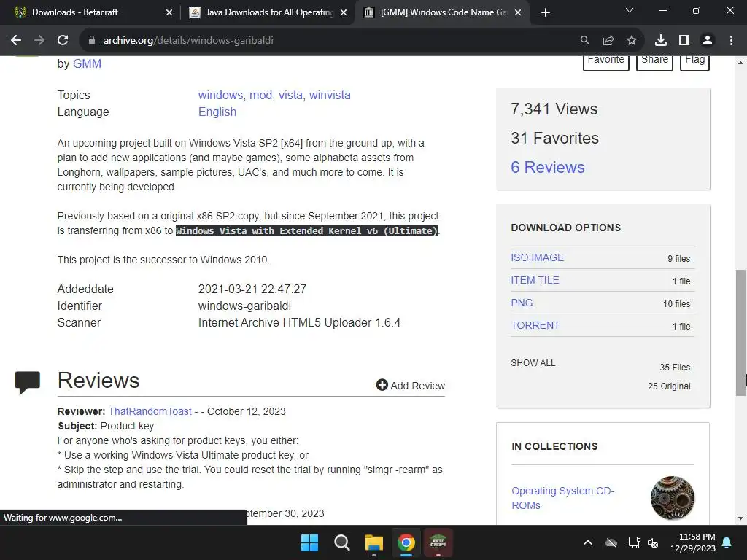The height and width of the screenshot is (560, 747).
Task: Click the address bar zoom magnifier icon
Action: coord(584,41)
